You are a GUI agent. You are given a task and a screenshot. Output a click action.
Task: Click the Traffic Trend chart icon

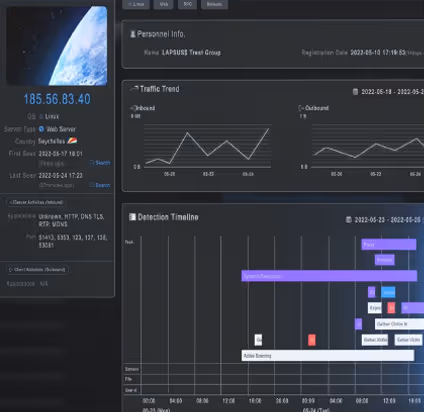134,89
